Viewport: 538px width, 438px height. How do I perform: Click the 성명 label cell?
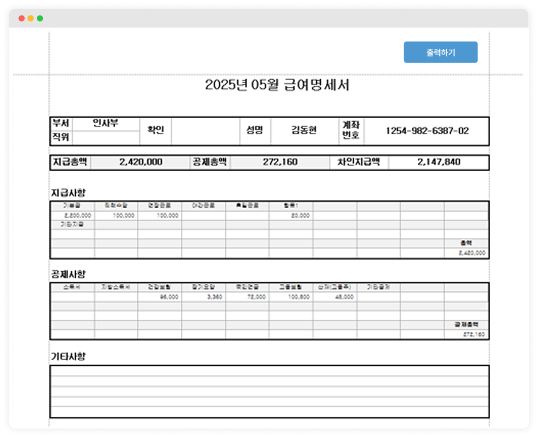(x=255, y=130)
